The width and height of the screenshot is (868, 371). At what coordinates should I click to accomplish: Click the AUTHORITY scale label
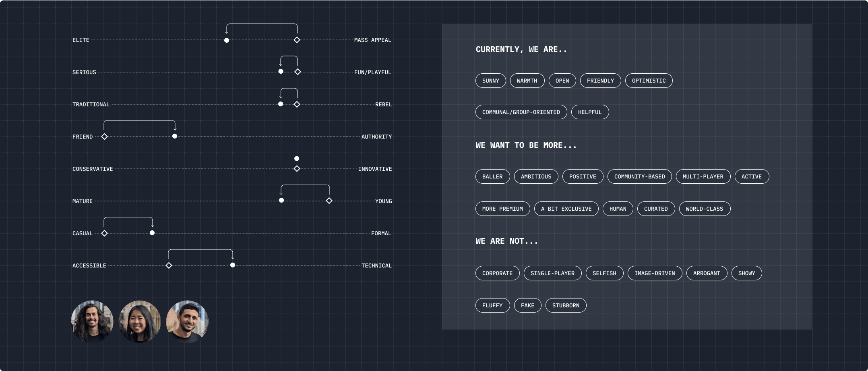tap(376, 137)
